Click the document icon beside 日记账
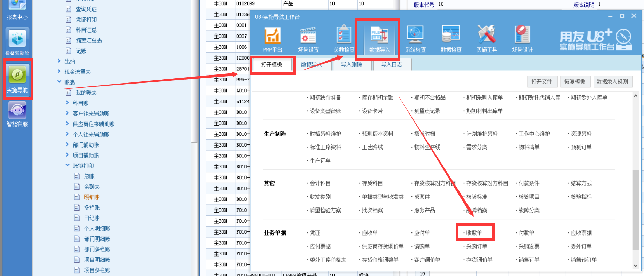 point(77,218)
